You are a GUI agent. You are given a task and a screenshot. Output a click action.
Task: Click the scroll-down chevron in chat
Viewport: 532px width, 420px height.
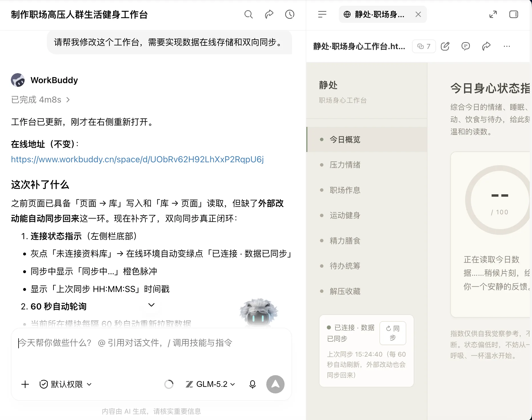(151, 305)
